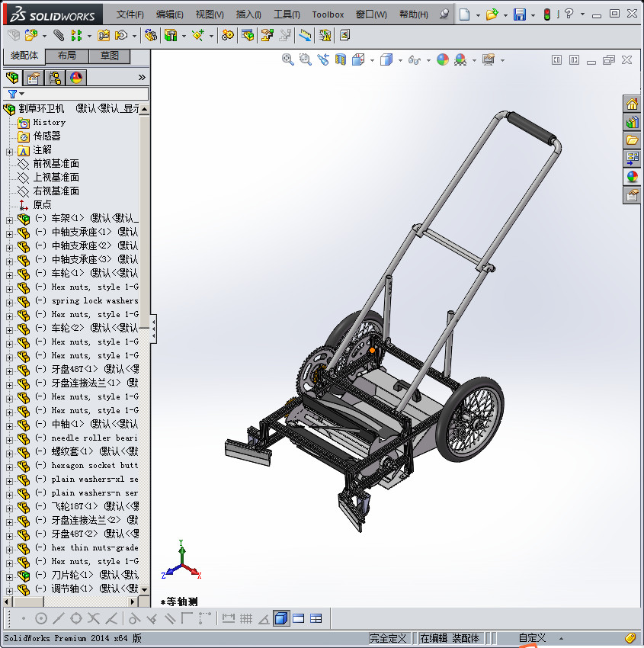644x648 pixels.
Task: Expand the FeatureManager tabs with the chevron
Action: pyautogui.click(x=142, y=77)
